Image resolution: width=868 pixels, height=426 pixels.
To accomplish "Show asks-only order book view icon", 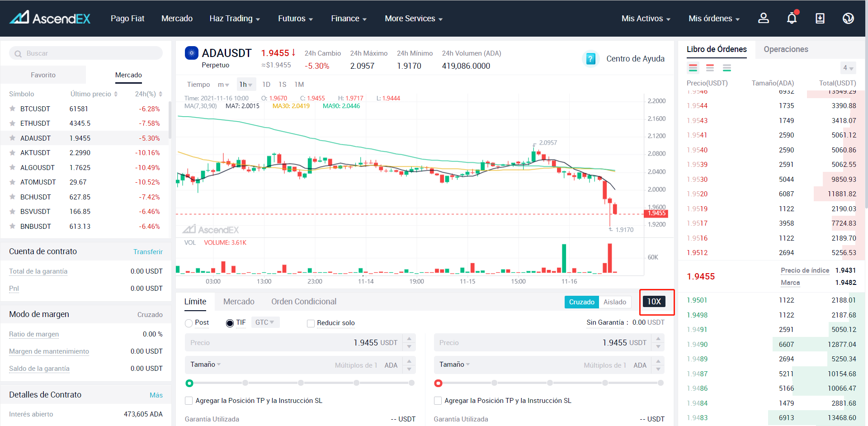I will coord(710,68).
